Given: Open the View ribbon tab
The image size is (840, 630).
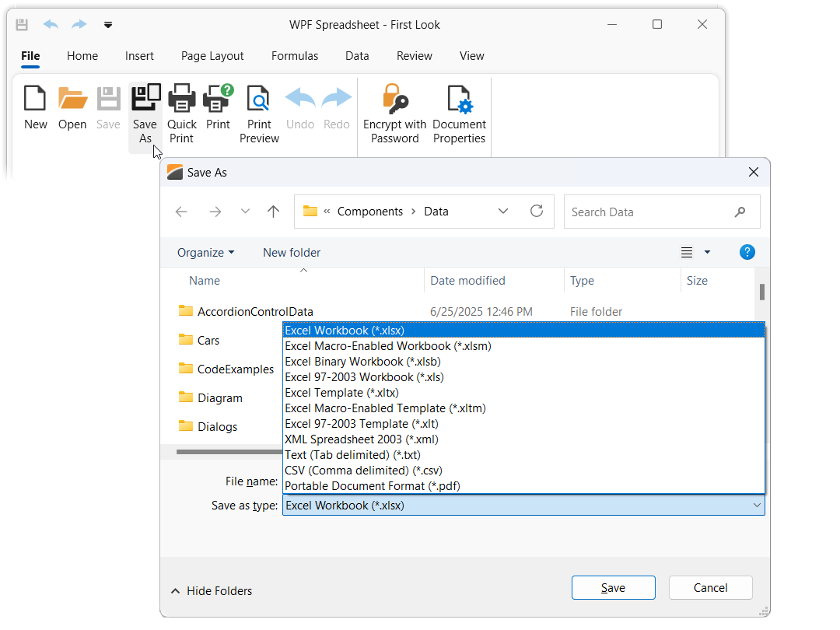Looking at the screenshot, I should [471, 56].
